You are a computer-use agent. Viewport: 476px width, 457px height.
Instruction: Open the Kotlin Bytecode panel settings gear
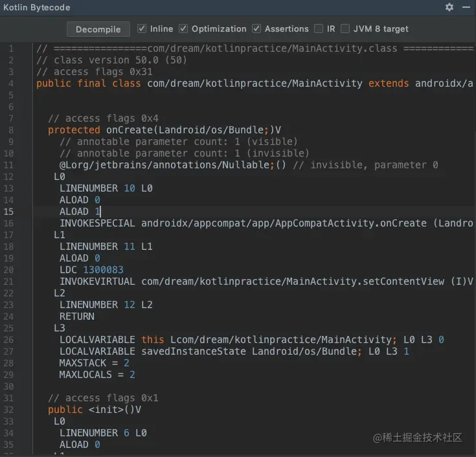point(449,7)
